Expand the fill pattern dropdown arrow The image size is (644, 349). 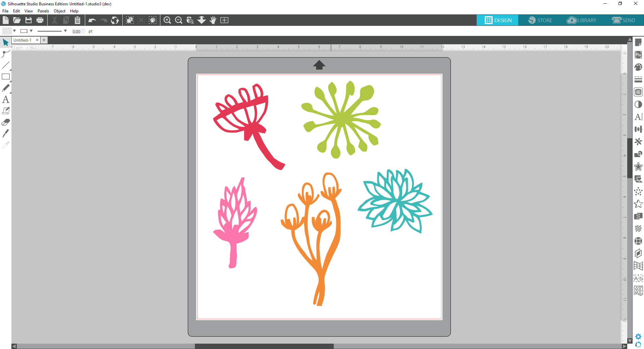pyautogui.click(x=14, y=31)
